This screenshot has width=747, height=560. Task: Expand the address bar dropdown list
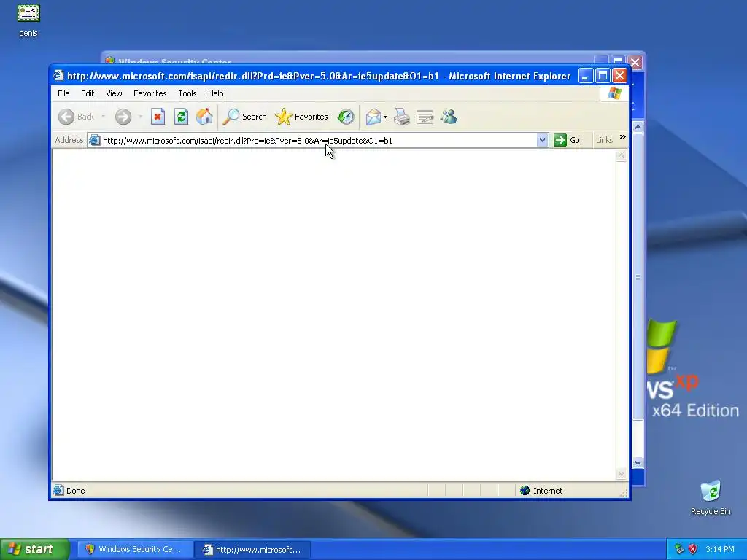pos(542,140)
